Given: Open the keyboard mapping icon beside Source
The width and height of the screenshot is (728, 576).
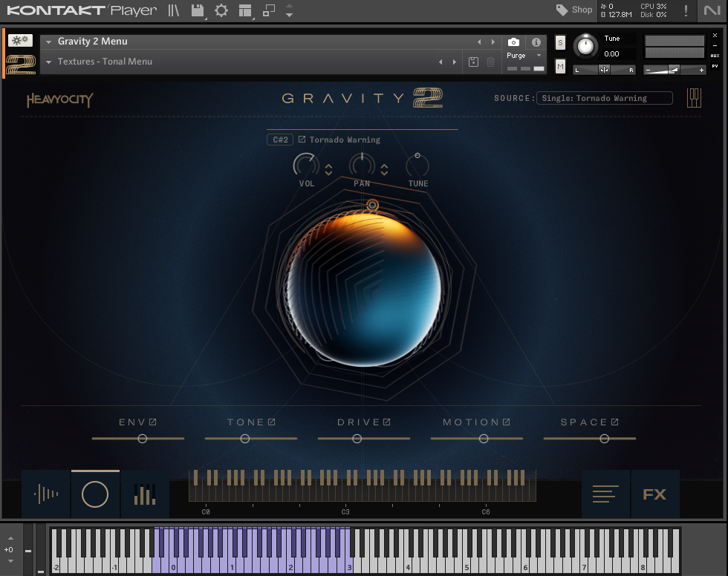Looking at the screenshot, I should (694, 98).
